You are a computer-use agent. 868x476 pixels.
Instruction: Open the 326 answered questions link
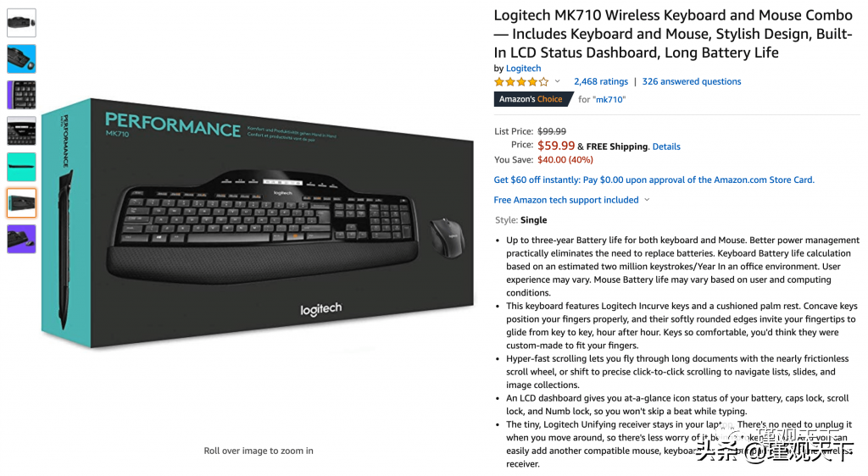(692, 81)
